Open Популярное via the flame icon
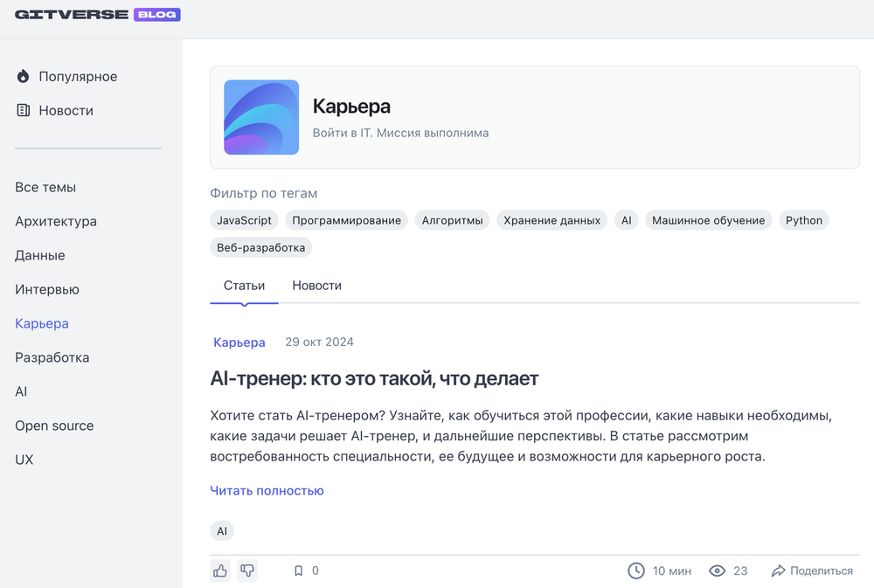The height and width of the screenshot is (588, 874). 24,76
